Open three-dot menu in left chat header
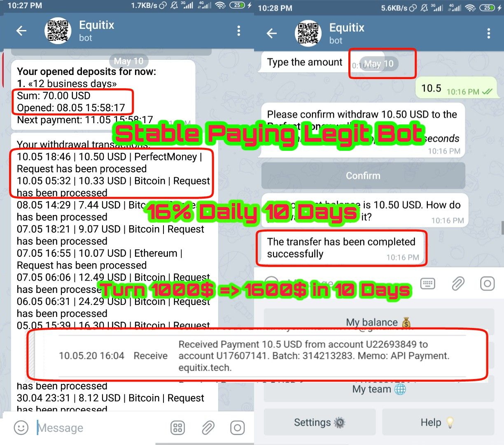 (x=239, y=30)
